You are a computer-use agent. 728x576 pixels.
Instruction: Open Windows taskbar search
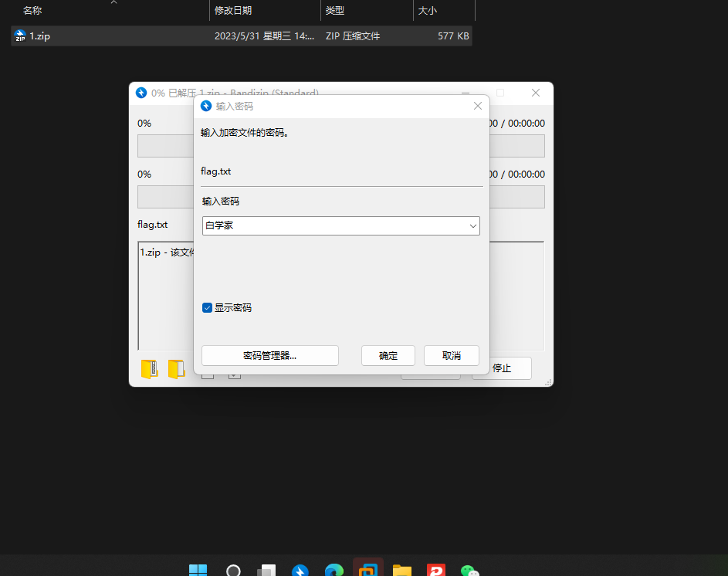tap(233, 570)
